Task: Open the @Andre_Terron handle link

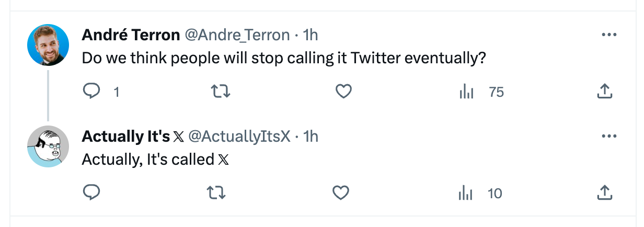Action: 238,35
